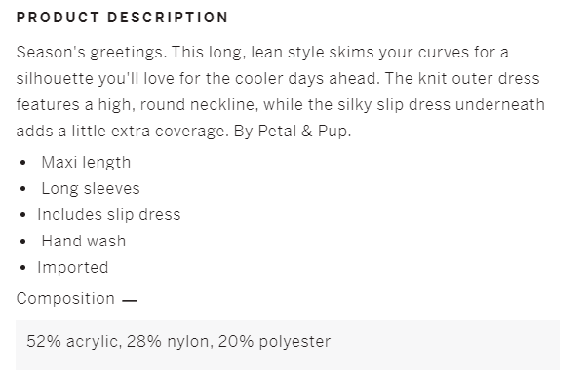Click the Imported bullet item
This screenshot has width=588, height=377.
coord(73,268)
